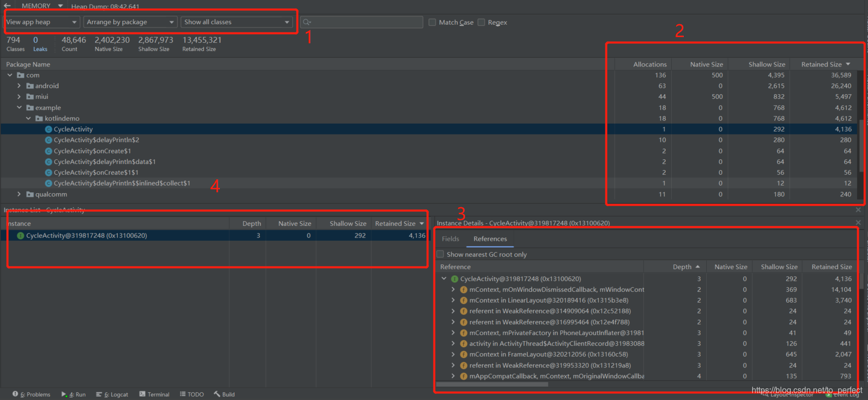Screen dimensions: 868x400
Task: Open the View app heap dropdown
Action: pos(42,22)
